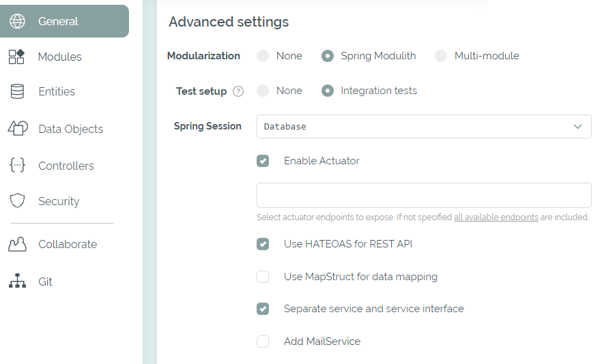602x364 pixels.
Task: Click the Controllers curly braces icon
Action: tap(17, 165)
